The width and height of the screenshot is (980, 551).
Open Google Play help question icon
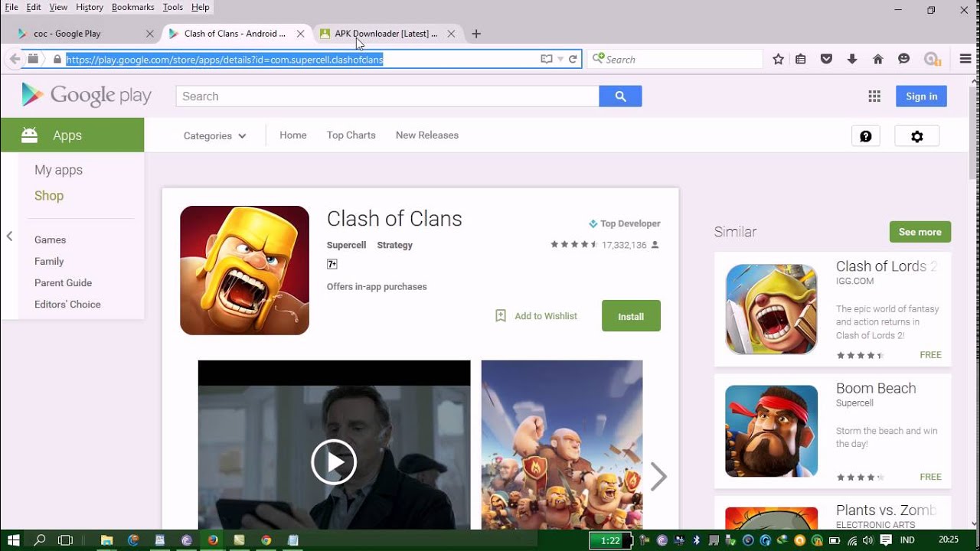tap(866, 136)
